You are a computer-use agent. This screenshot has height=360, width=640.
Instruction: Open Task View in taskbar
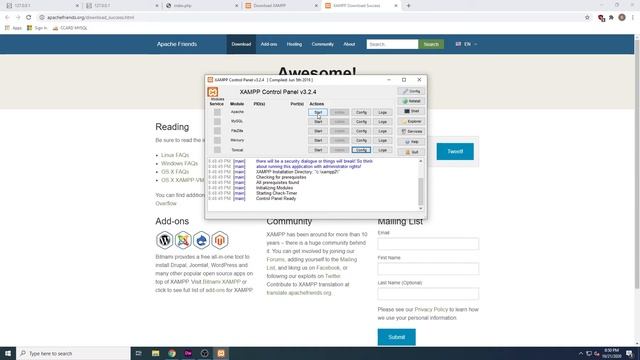[x=138, y=353]
